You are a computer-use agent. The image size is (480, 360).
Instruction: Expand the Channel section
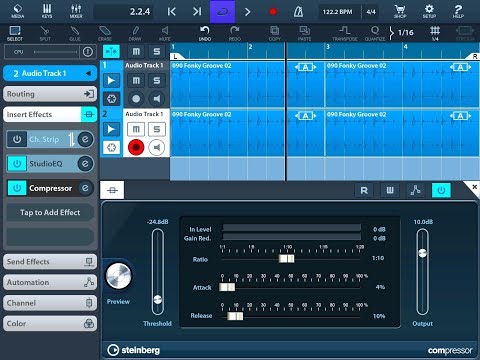(x=50, y=303)
